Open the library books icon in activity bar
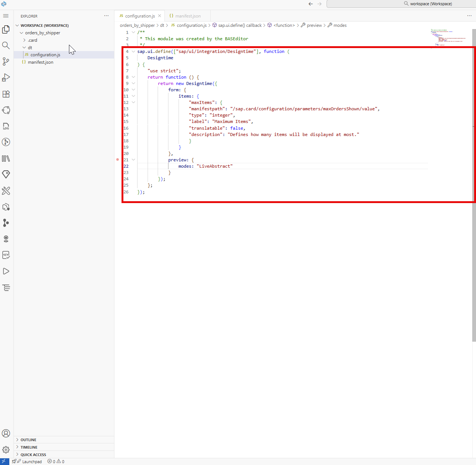 tap(6, 158)
